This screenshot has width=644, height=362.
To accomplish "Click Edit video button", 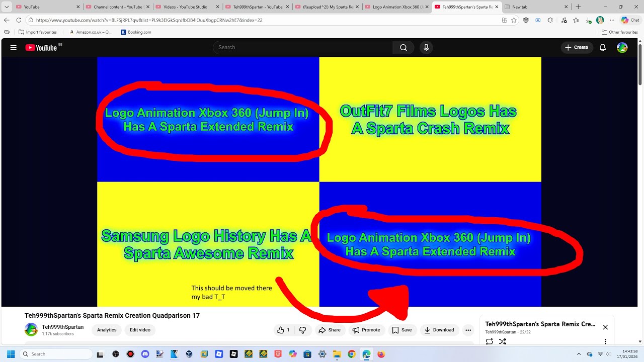I will [x=140, y=330].
